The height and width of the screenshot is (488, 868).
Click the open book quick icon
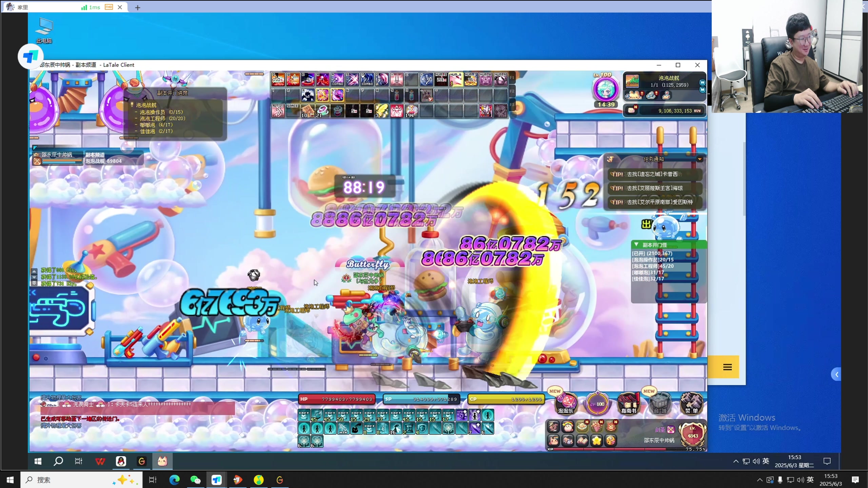click(582, 441)
